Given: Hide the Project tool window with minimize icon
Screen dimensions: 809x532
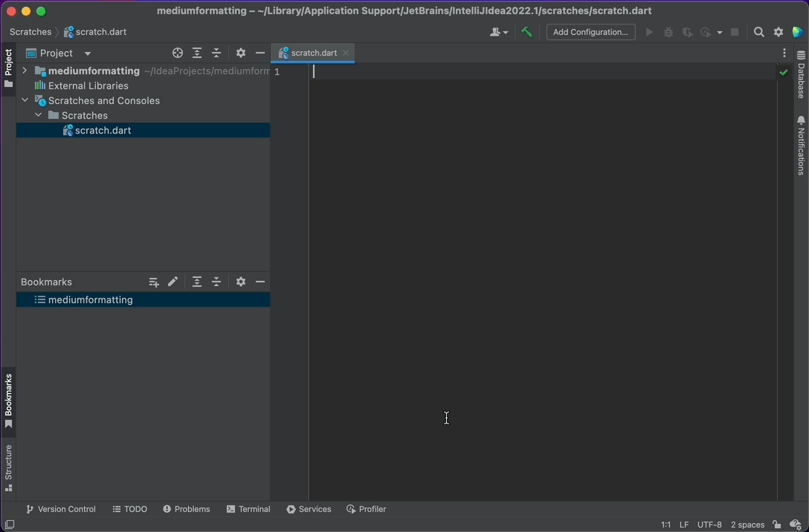Looking at the screenshot, I should click(x=259, y=53).
